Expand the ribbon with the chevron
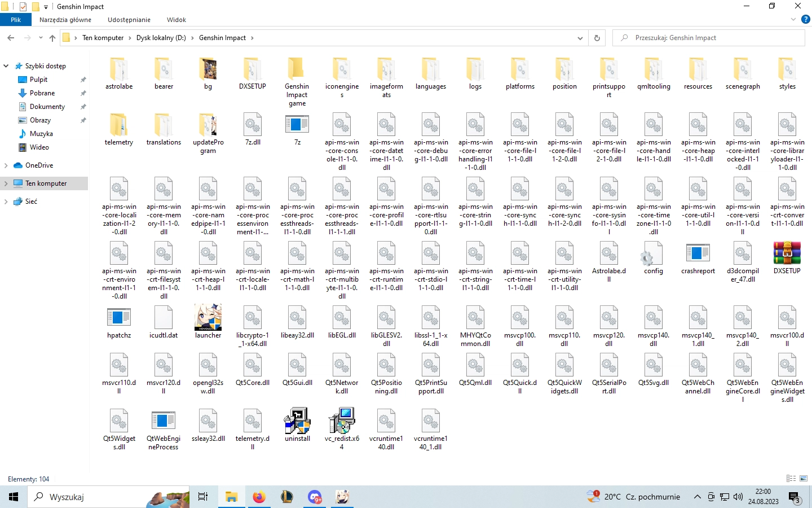This screenshot has width=812, height=508. tap(793, 19)
